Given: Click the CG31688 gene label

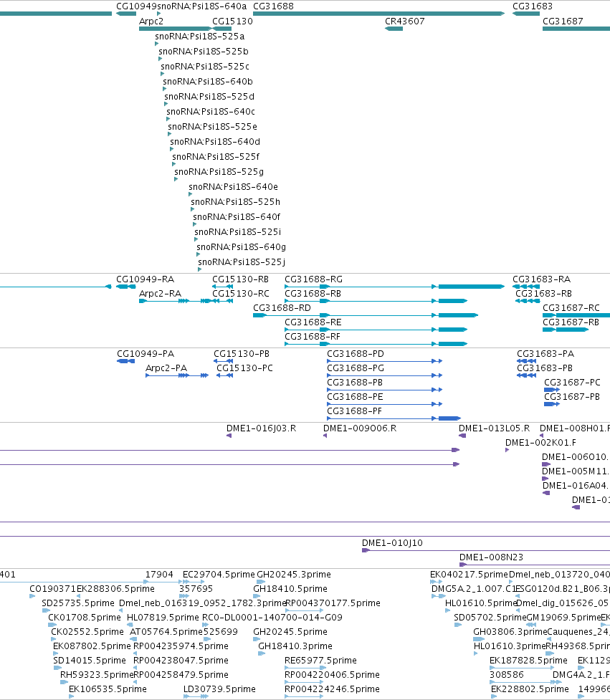Looking at the screenshot, I should pyautogui.click(x=273, y=6).
